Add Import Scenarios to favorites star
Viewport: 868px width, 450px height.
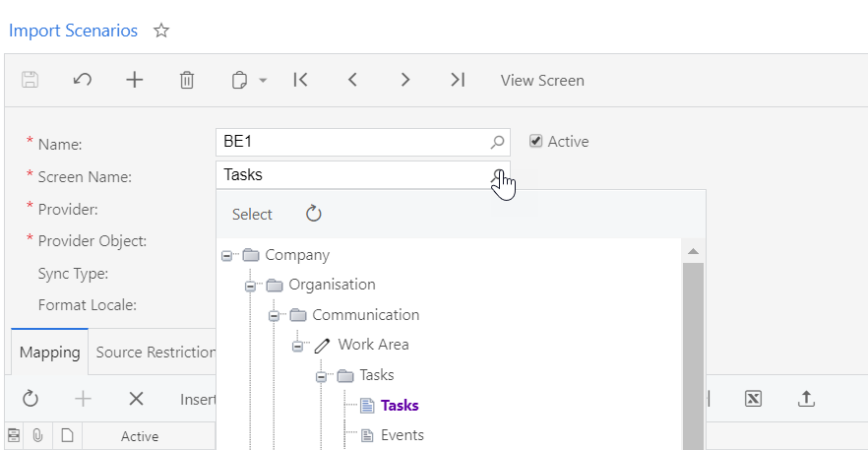tap(161, 31)
